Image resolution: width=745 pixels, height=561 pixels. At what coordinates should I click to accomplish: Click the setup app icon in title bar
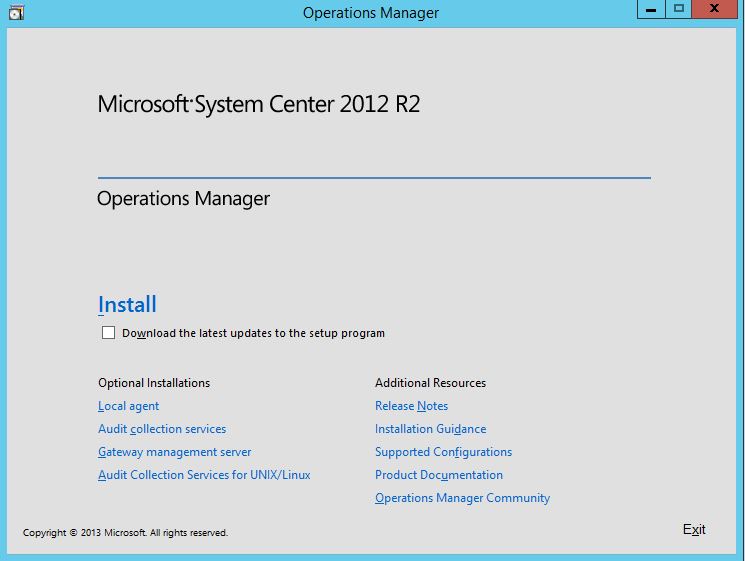pos(13,12)
